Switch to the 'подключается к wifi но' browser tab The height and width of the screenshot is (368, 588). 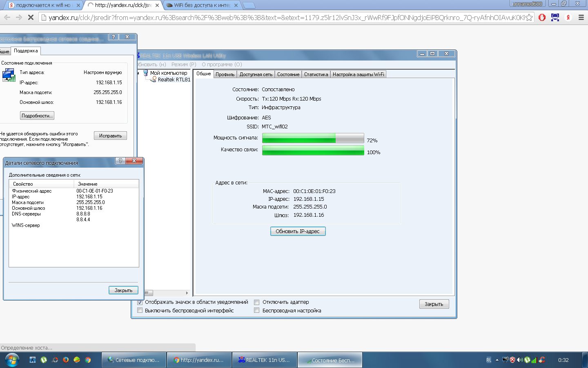click(x=43, y=5)
